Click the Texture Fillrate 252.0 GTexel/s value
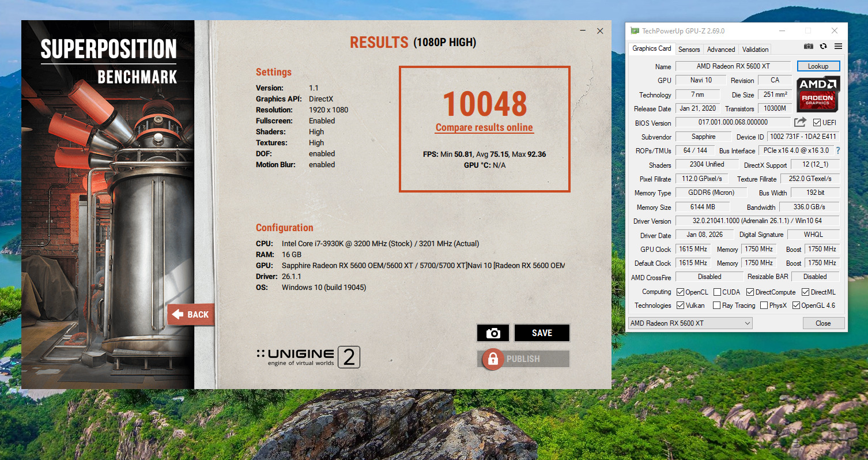The width and height of the screenshot is (868, 460). click(x=810, y=179)
